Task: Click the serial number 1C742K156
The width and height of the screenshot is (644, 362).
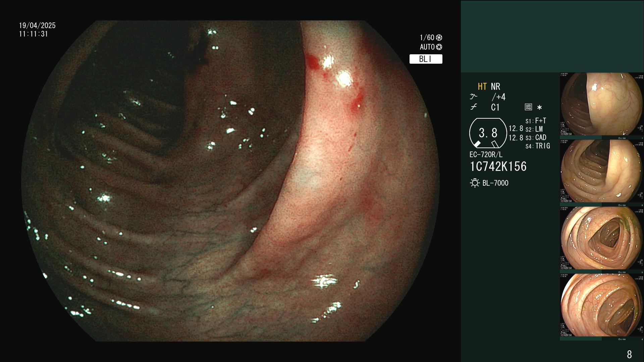Action: pyautogui.click(x=498, y=167)
